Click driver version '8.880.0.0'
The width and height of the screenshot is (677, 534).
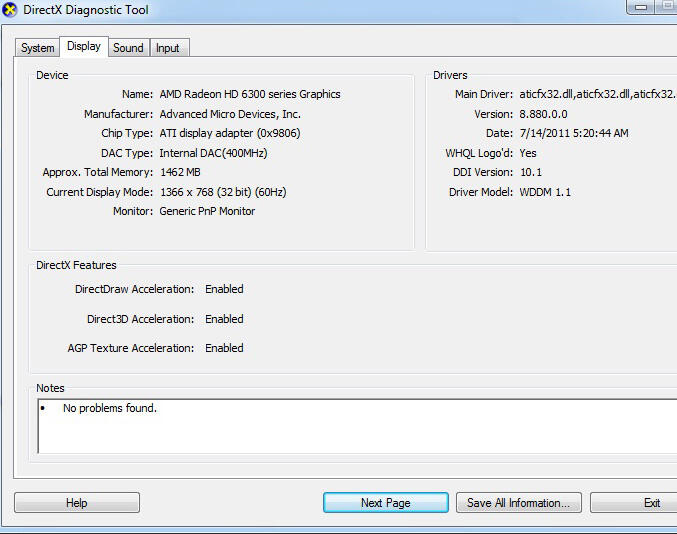coord(543,114)
